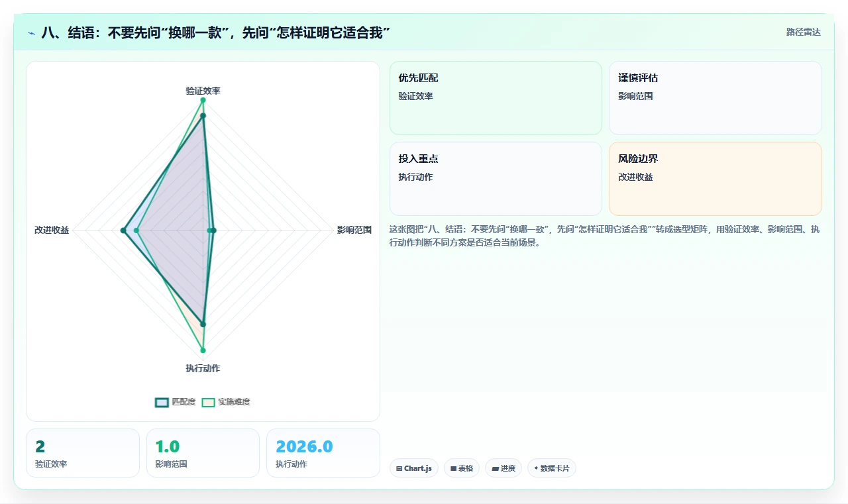
Task: Click the 路径雷达 label in the header
Action: pos(803,32)
